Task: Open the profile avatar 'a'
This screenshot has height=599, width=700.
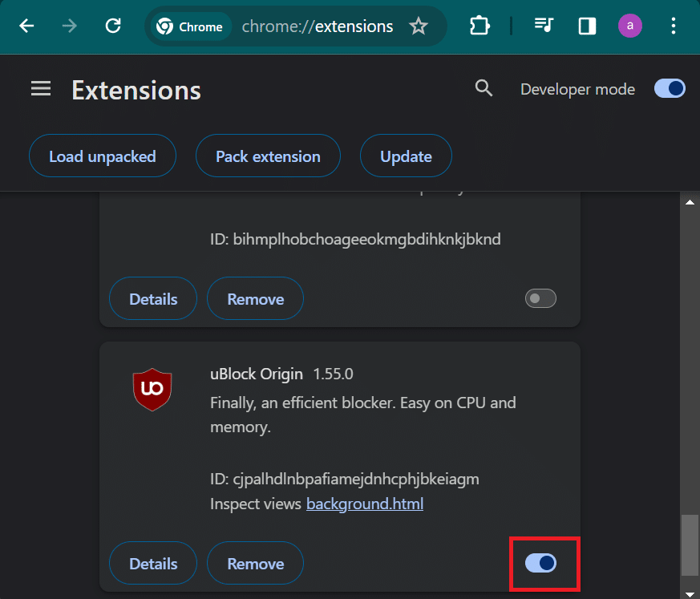Action: tap(630, 26)
